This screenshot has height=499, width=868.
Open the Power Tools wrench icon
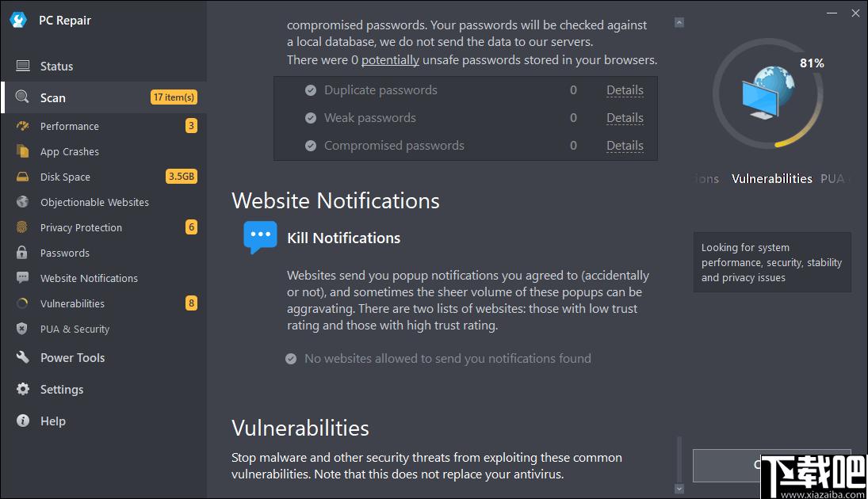click(23, 357)
